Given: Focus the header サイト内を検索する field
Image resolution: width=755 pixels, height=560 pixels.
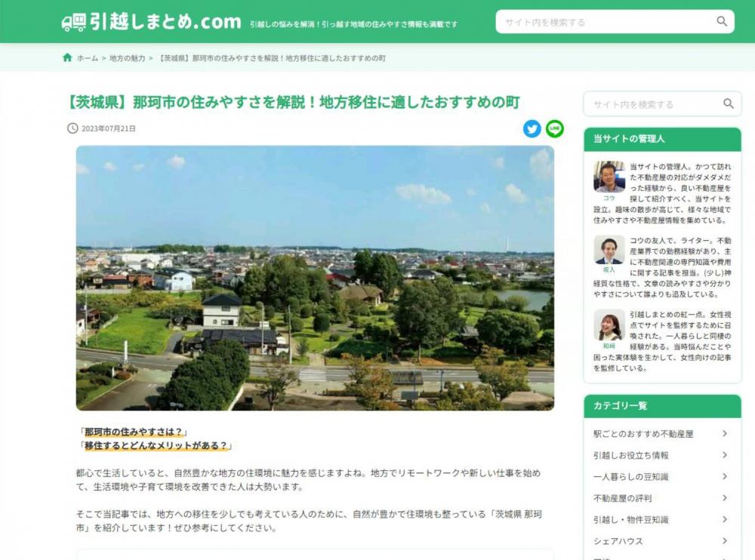Looking at the screenshot, I should tap(615, 22).
